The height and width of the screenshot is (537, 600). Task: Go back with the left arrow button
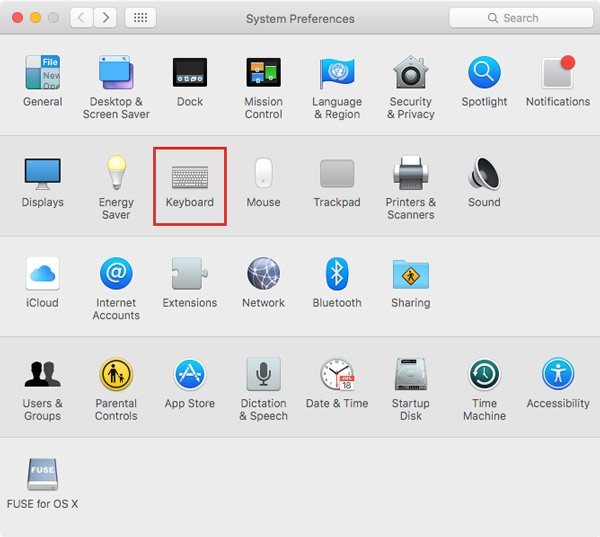(x=81, y=18)
